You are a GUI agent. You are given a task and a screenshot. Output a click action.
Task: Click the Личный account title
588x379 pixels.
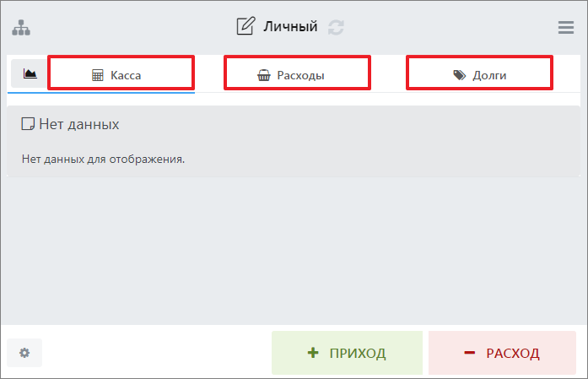tap(290, 26)
